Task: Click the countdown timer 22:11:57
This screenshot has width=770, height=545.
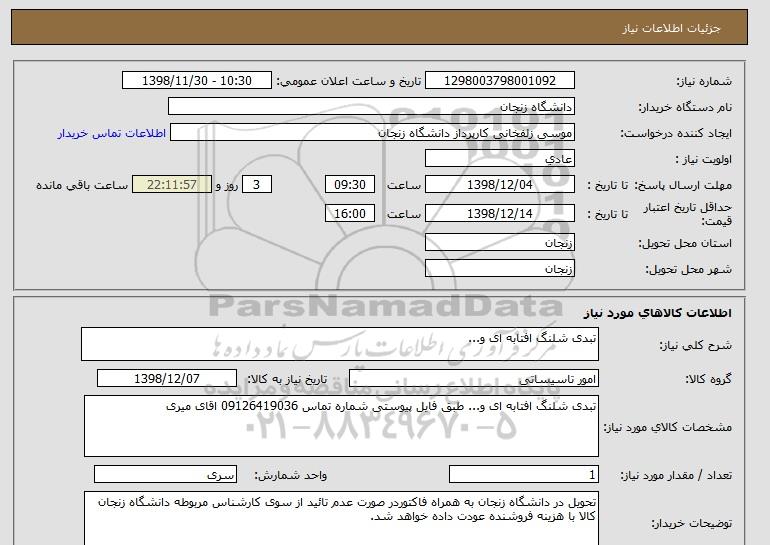Action: [x=172, y=185]
